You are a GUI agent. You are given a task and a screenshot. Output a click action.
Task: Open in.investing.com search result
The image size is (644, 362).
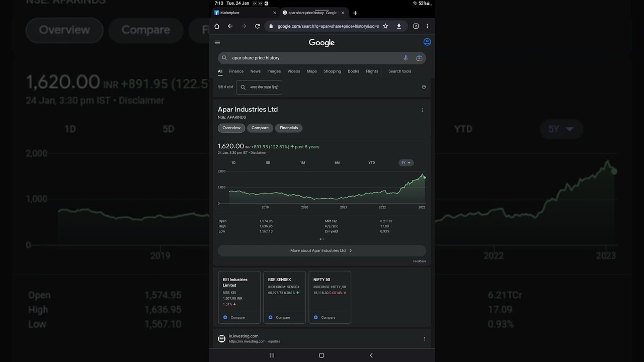244,336
